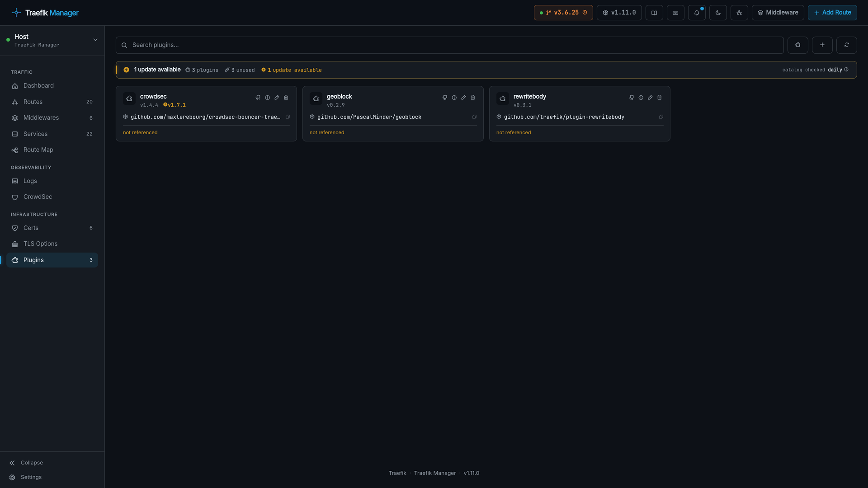Toggle dark mode with the moon icon
This screenshot has height=488, width=868.
click(718, 13)
